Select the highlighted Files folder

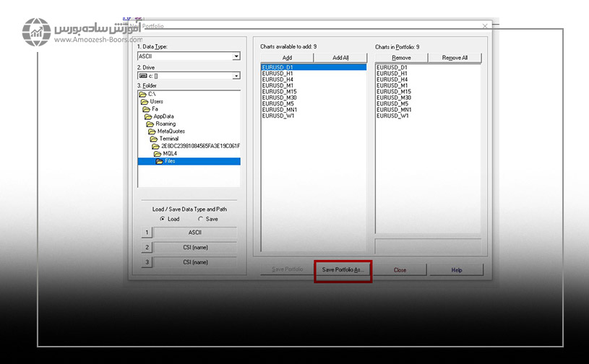[x=169, y=161]
